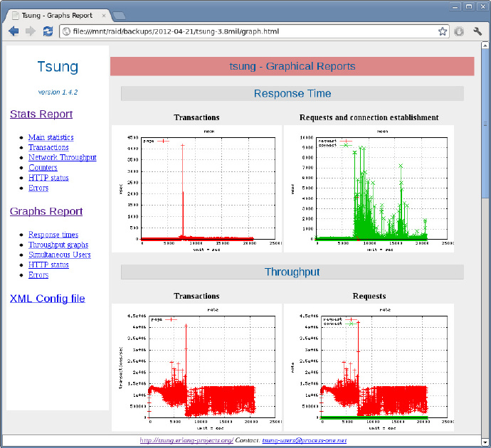Open the Stats Report link

tap(41, 114)
